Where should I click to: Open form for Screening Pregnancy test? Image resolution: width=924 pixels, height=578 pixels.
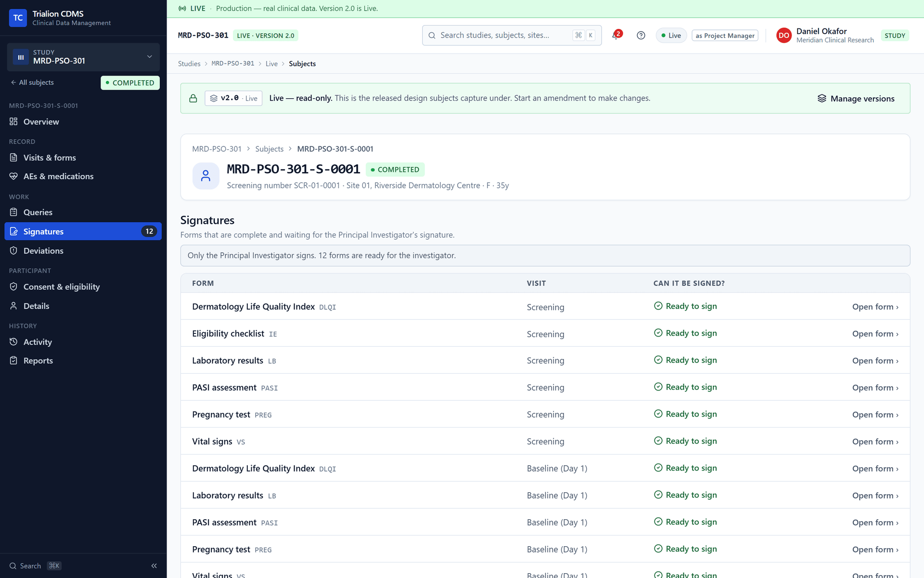(875, 415)
